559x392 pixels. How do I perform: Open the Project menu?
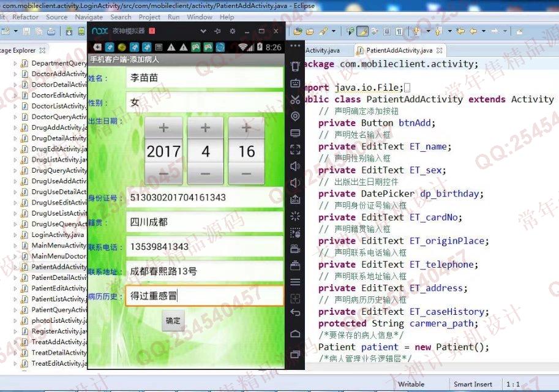149,17
